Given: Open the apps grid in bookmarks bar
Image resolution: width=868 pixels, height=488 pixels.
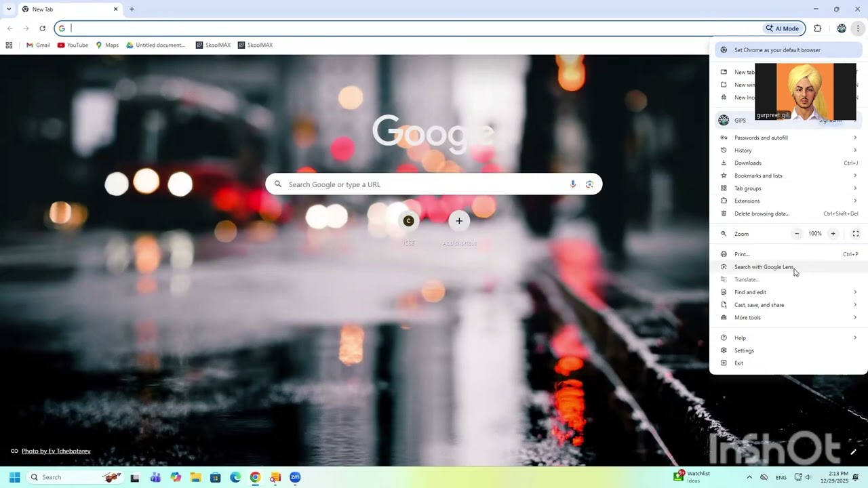Looking at the screenshot, I should 9,45.
